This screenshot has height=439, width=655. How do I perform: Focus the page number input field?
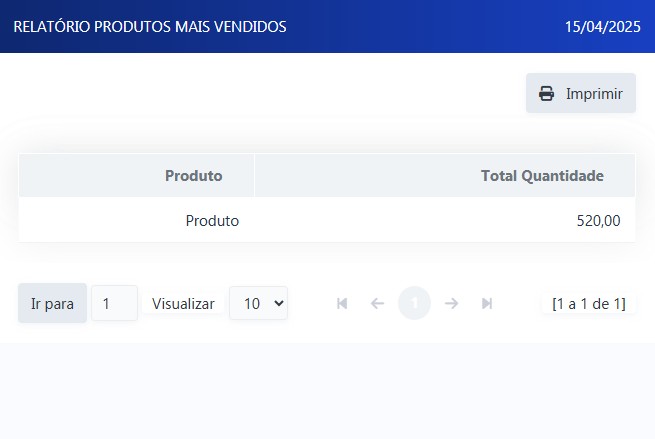[x=114, y=303]
